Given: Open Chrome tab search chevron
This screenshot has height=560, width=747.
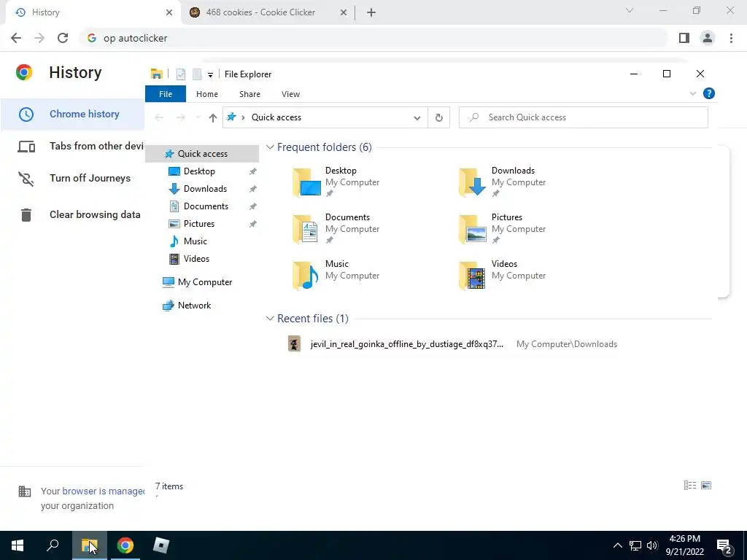Looking at the screenshot, I should 630,10.
